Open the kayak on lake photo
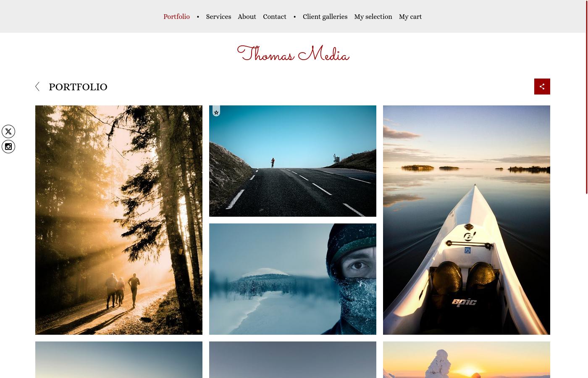The image size is (588, 378). point(467,220)
